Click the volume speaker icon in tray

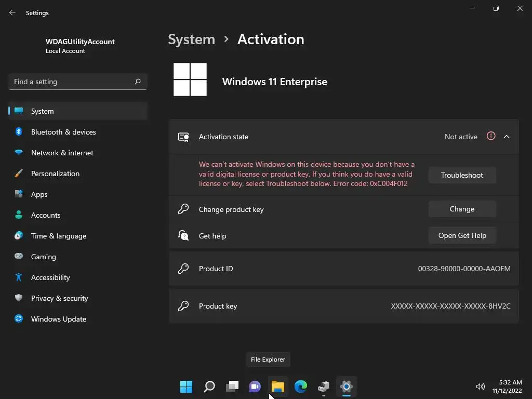(x=480, y=387)
